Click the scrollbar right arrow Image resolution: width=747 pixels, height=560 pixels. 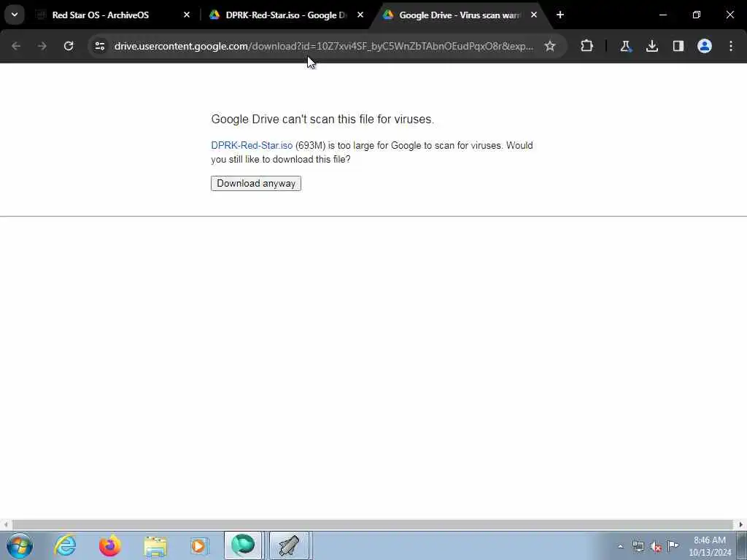pos(741,525)
